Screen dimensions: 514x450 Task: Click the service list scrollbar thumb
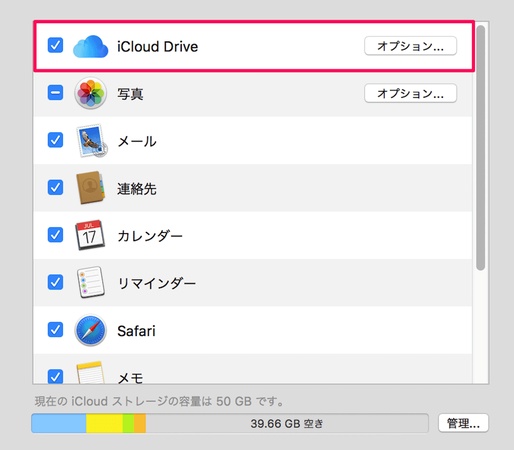(x=480, y=148)
